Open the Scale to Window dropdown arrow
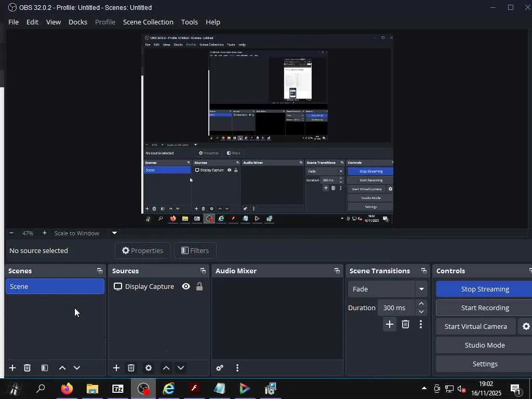This screenshot has width=532, height=399. [x=114, y=233]
